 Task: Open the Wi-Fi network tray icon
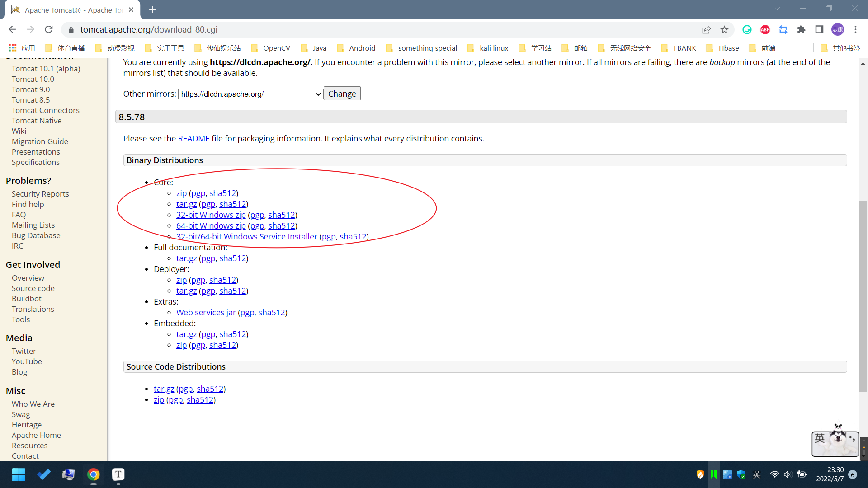click(x=774, y=474)
